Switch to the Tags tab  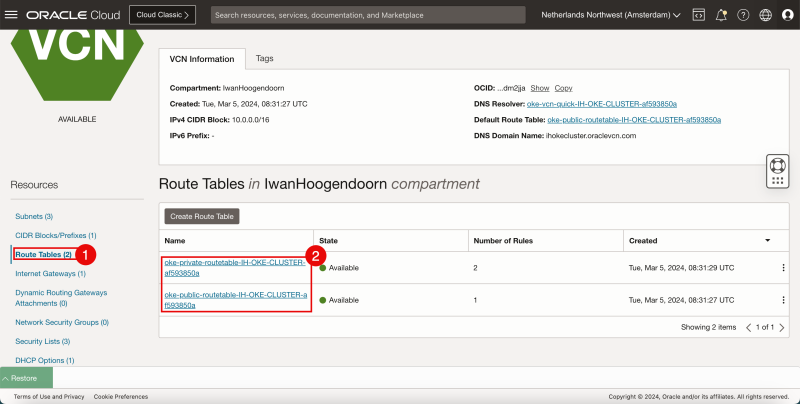264,59
